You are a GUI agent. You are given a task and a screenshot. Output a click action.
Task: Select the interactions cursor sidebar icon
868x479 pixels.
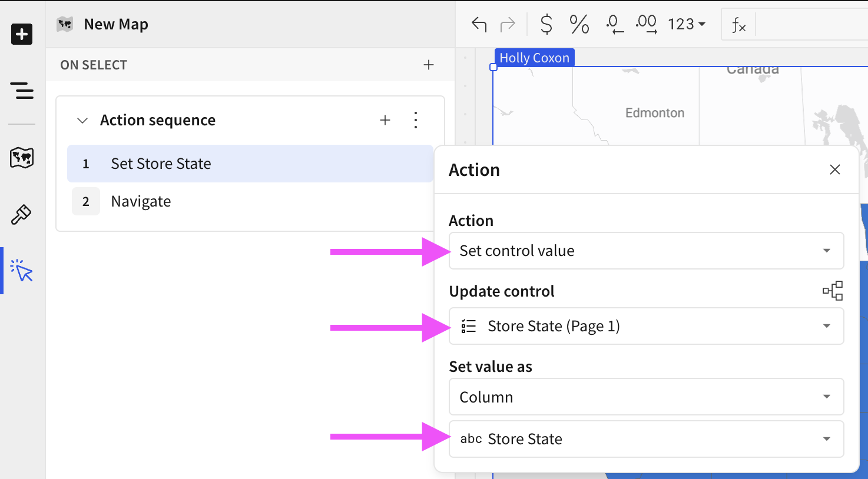pyautogui.click(x=22, y=271)
